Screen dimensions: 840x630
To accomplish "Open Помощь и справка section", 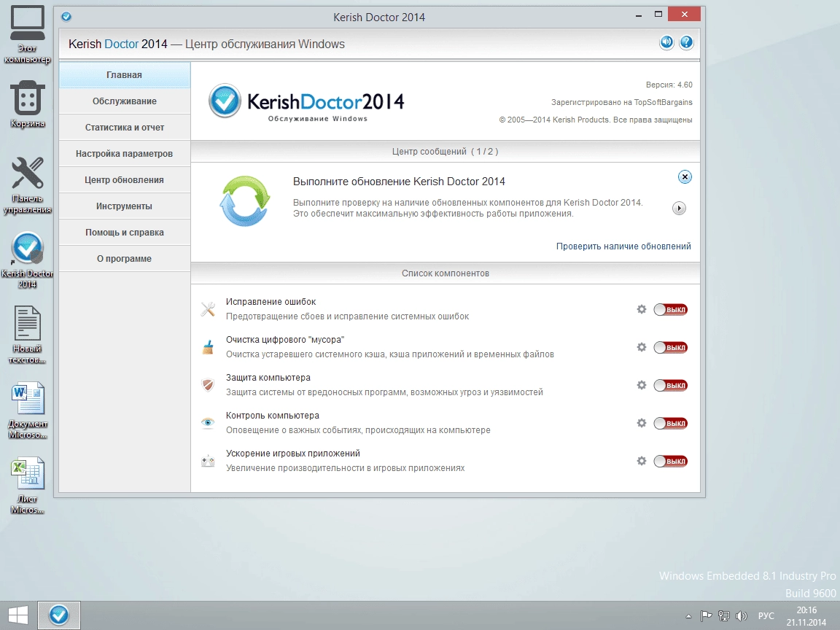I will point(124,233).
